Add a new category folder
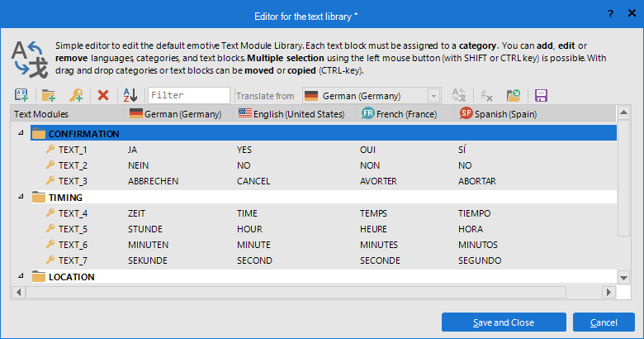The image size is (644, 339). (x=49, y=95)
